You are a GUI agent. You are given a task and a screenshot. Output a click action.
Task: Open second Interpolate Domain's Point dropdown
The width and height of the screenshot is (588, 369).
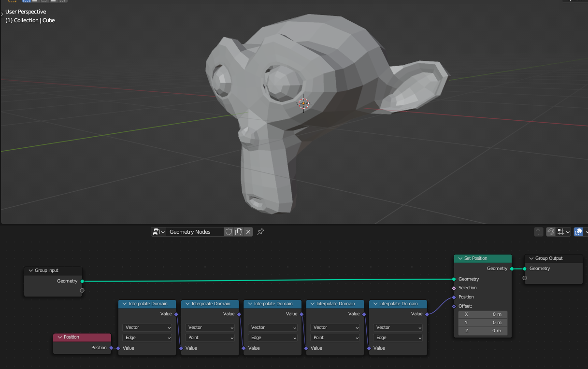pos(210,338)
